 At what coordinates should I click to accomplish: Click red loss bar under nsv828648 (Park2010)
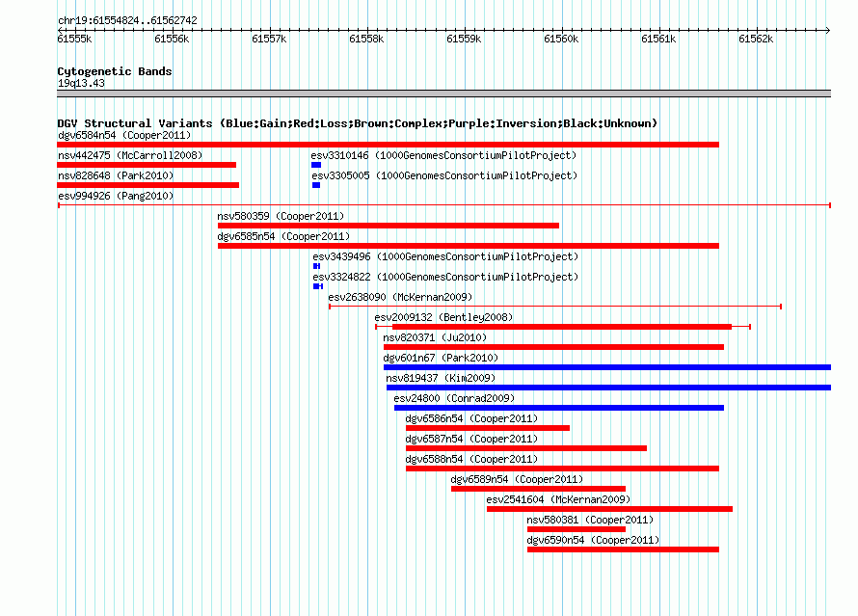tap(147, 185)
